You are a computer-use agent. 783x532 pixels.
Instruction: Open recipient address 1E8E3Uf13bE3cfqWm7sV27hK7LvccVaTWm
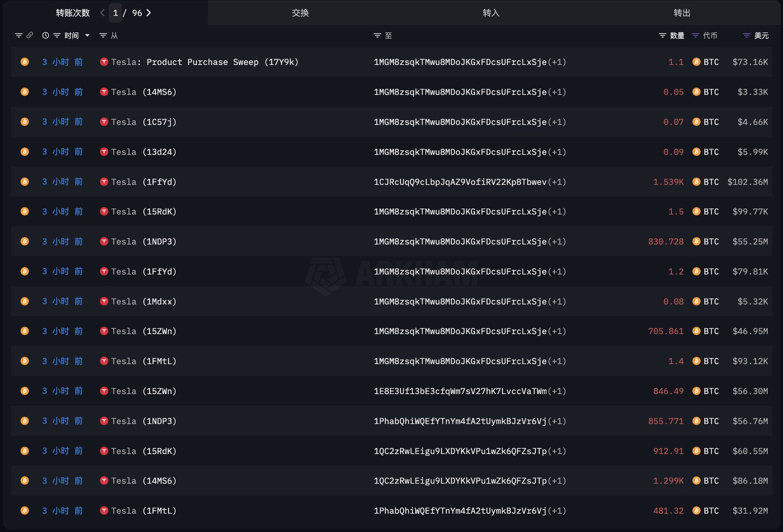pyautogui.click(x=460, y=391)
